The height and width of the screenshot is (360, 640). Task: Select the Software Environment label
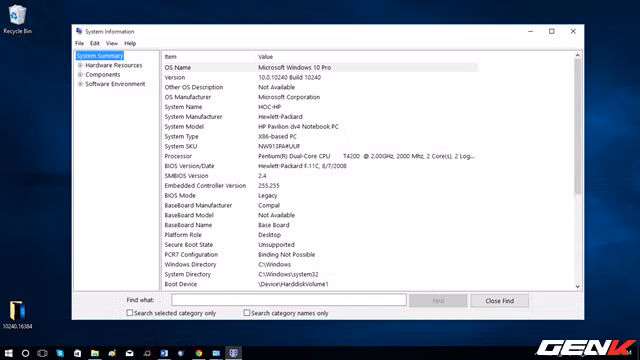point(115,84)
